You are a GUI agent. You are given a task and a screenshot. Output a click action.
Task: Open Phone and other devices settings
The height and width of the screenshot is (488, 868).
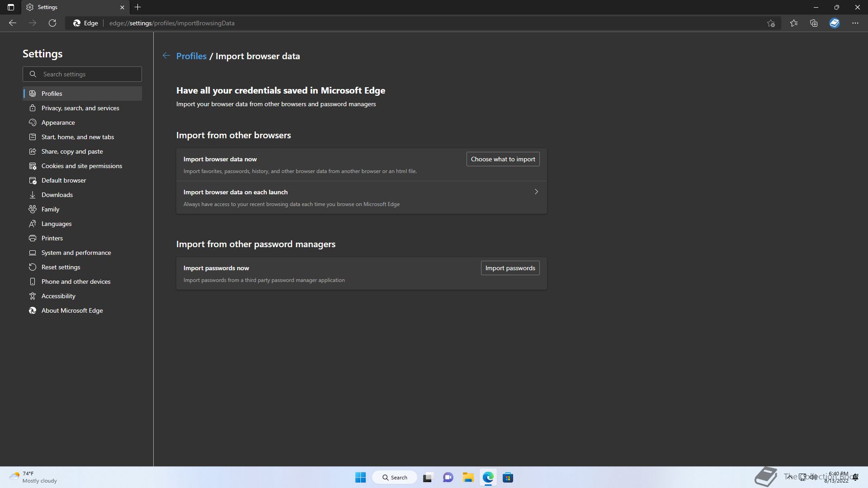coord(82,282)
